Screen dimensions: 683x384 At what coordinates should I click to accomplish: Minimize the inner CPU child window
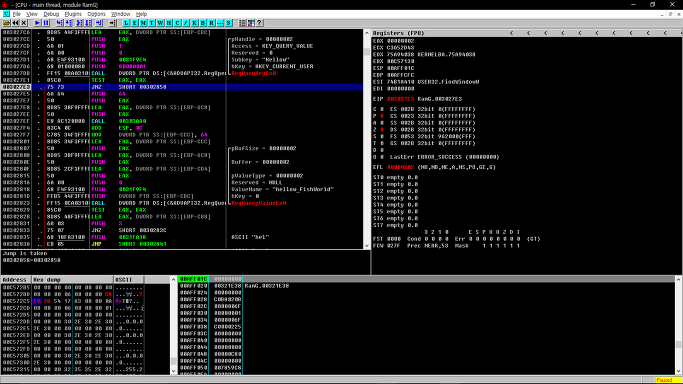point(662,14)
